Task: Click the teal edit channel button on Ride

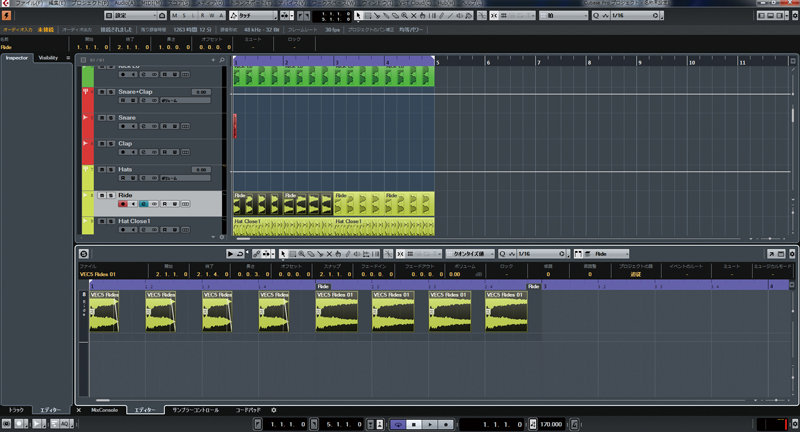Action: (144, 204)
